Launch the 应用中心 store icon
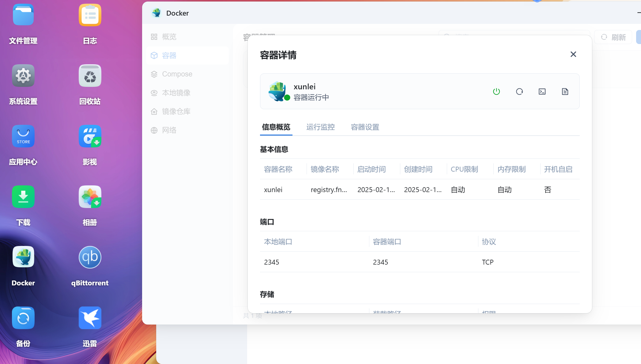Screen dimensions: 641x364 (23, 136)
